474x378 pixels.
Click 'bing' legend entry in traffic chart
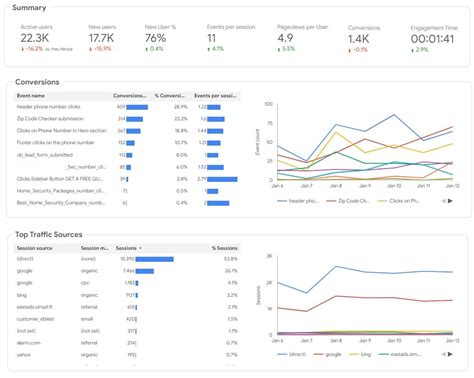(x=360, y=354)
